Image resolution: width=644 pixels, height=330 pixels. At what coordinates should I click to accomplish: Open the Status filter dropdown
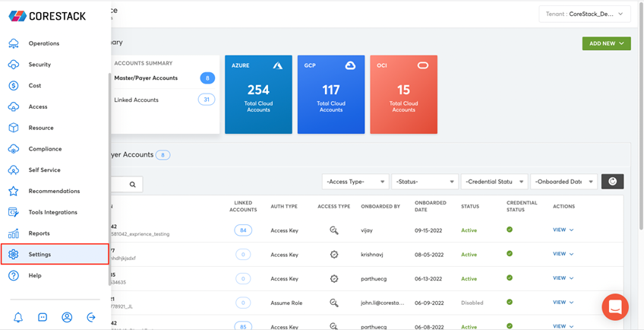point(425,182)
